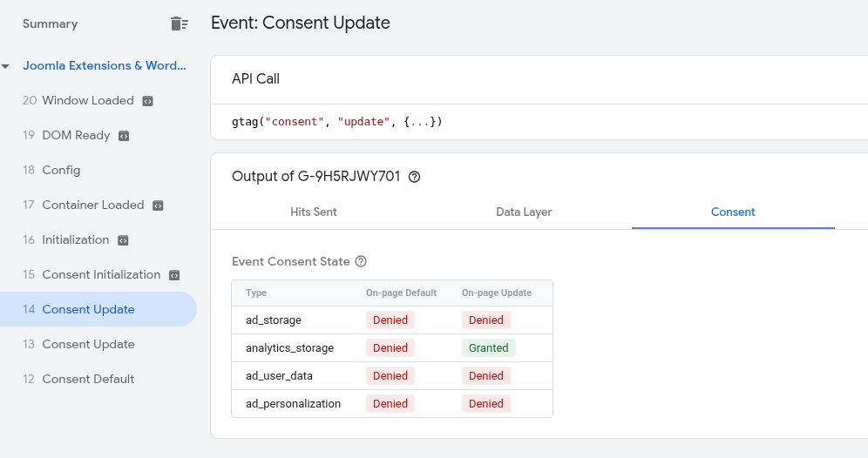Click the analytics_storage type cell

[x=289, y=348]
